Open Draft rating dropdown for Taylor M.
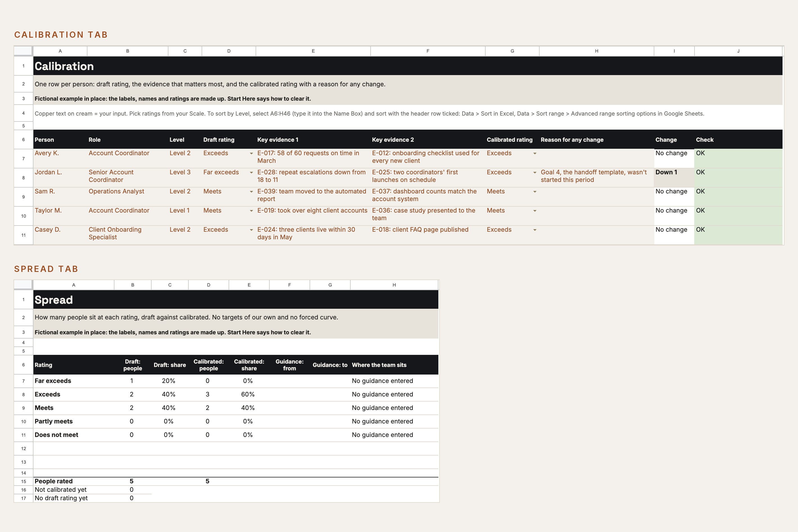Viewport: 798px width, 532px height. click(251, 211)
